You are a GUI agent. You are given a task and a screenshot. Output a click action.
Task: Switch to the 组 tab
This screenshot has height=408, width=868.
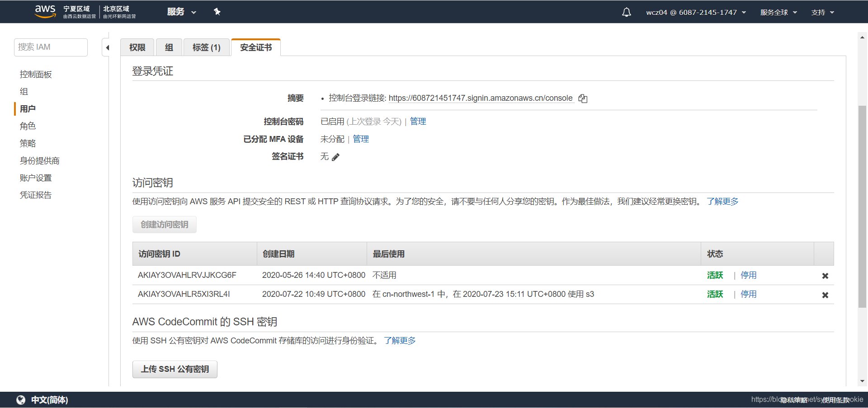tap(169, 47)
